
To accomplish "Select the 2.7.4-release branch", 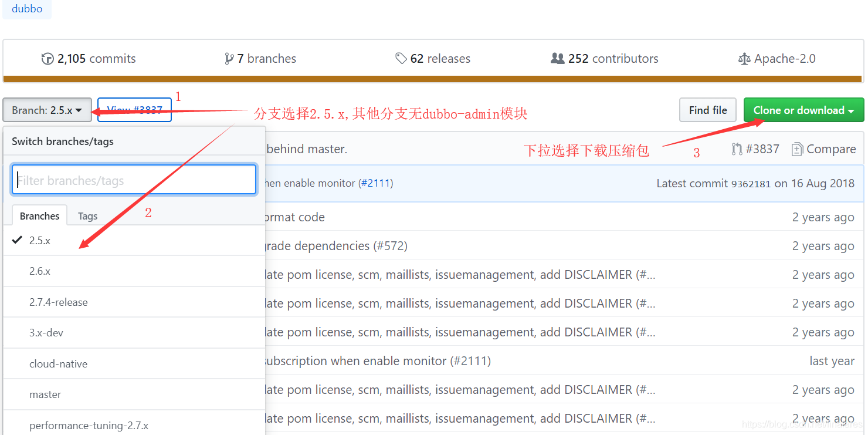I will point(134,302).
